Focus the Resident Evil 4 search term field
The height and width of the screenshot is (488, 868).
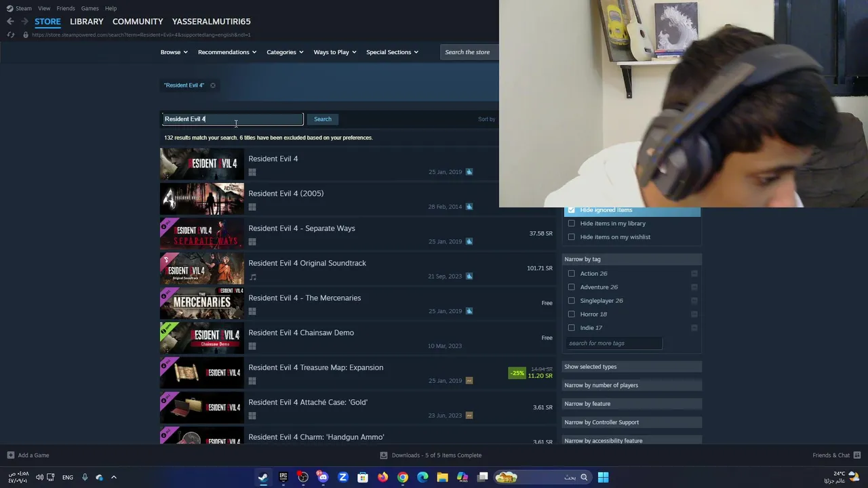[232, 119]
